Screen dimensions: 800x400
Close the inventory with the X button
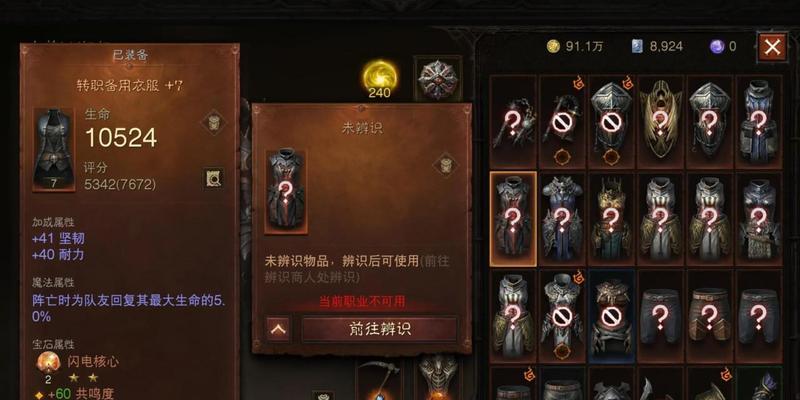coord(772,47)
